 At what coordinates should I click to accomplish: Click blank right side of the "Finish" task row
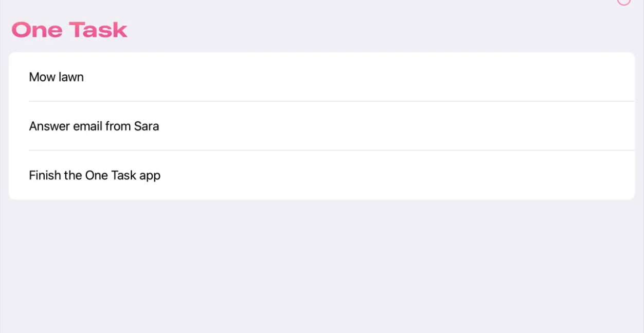tap(412, 176)
